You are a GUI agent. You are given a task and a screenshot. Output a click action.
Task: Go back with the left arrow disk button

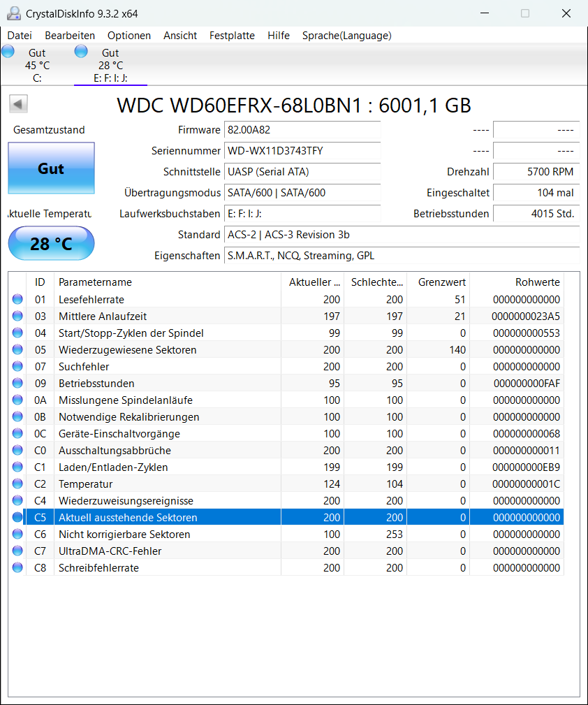coord(18,104)
